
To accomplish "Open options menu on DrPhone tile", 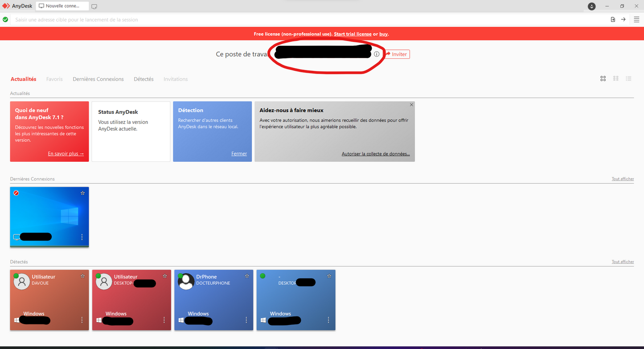I will click(246, 320).
